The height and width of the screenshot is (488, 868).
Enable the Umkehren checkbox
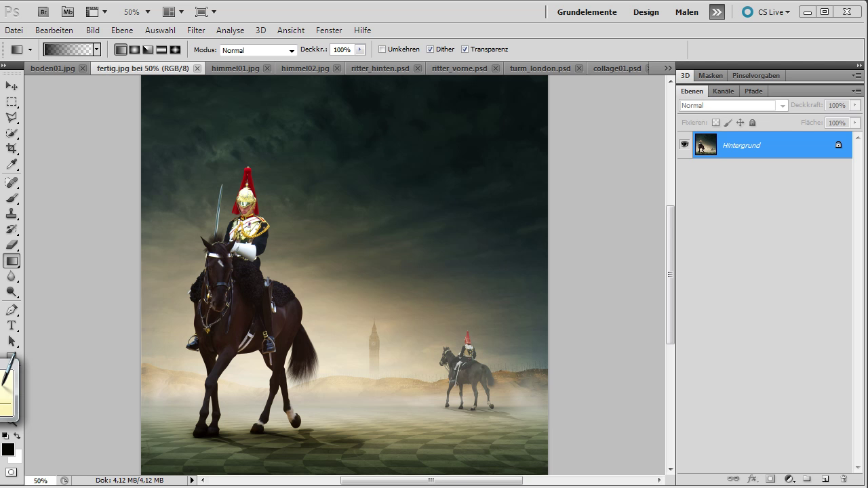pyautogui.click(x=382, y=49)
